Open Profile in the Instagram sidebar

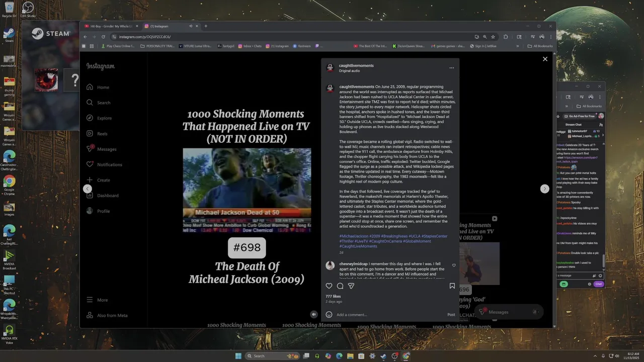click(x=99, y=211)
